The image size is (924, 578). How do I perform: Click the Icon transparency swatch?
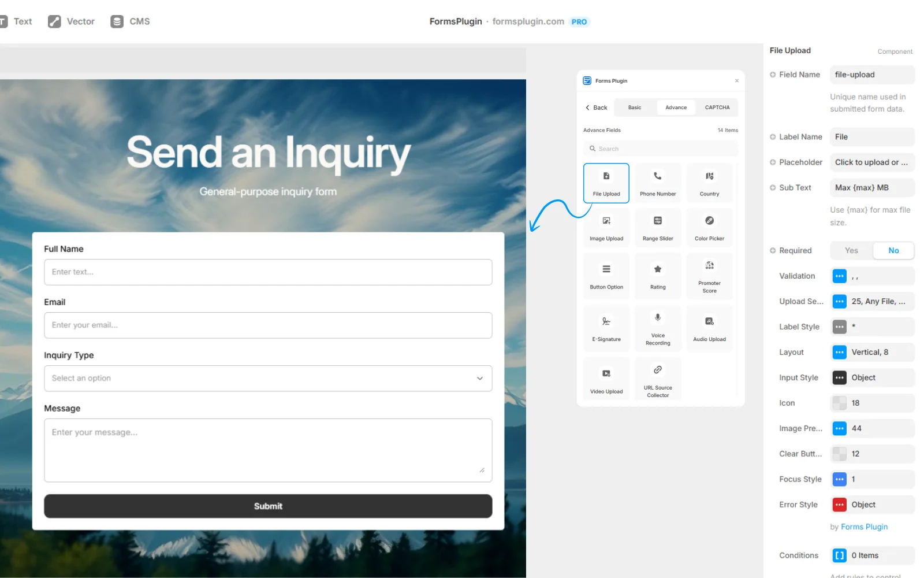coord(839,403)
